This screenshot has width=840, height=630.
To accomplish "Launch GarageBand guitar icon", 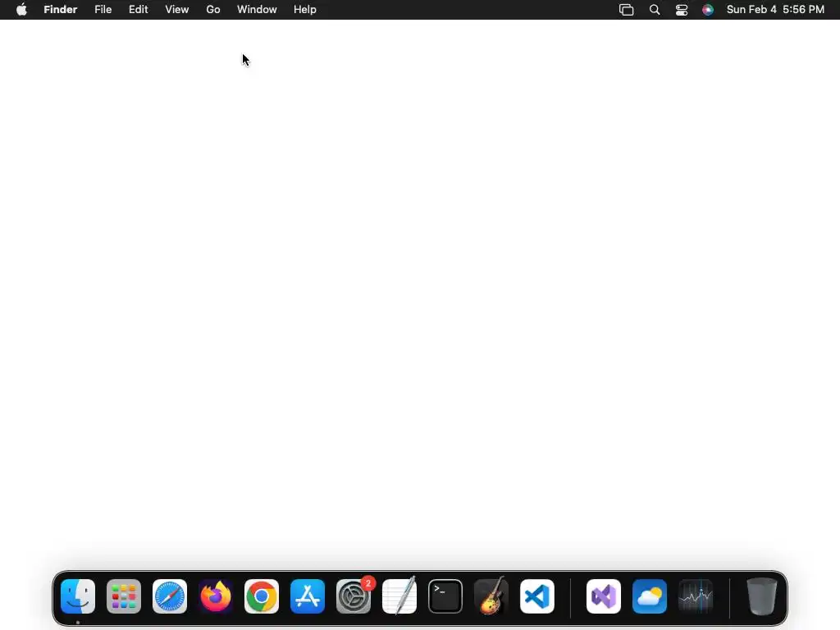I will point(491,596).
